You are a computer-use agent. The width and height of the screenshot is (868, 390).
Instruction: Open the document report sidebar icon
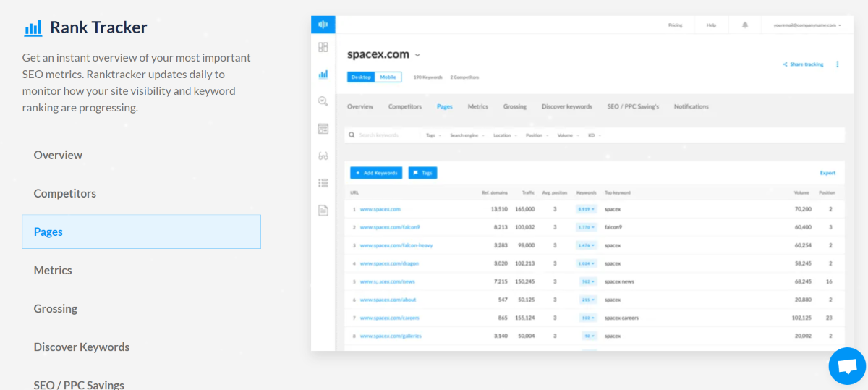(x=323, y=210)
